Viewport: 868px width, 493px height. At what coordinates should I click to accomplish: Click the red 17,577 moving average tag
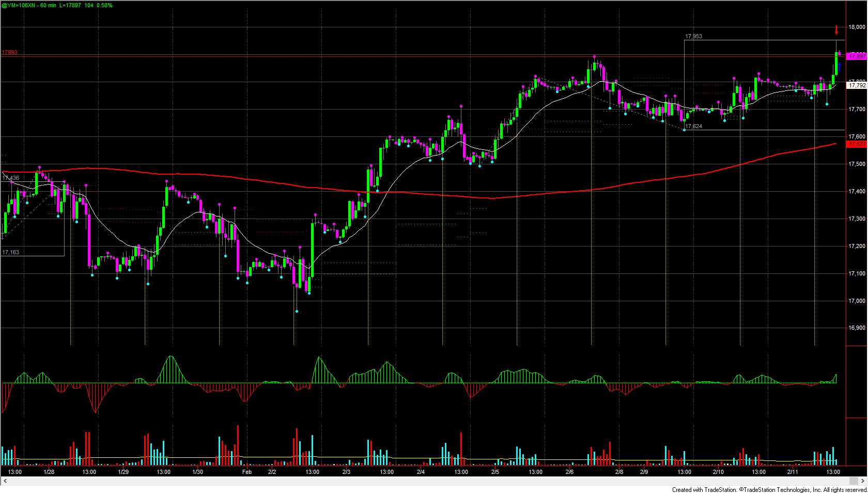tap(857, 145)
